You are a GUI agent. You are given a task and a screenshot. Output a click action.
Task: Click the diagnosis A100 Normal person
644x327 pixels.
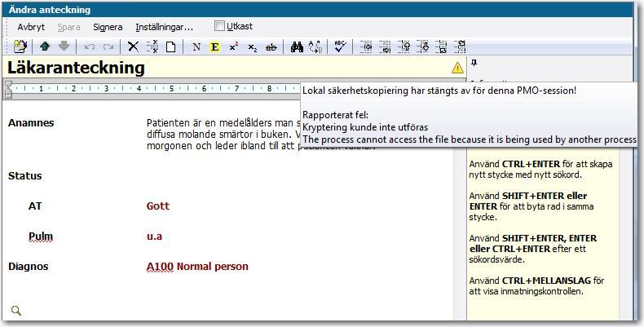197,267
